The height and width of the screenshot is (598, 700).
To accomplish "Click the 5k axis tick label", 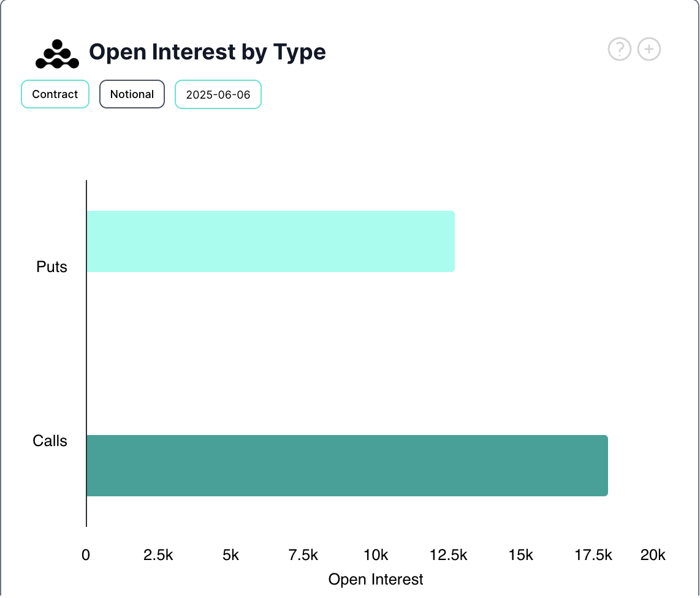I will pos(230,555).
